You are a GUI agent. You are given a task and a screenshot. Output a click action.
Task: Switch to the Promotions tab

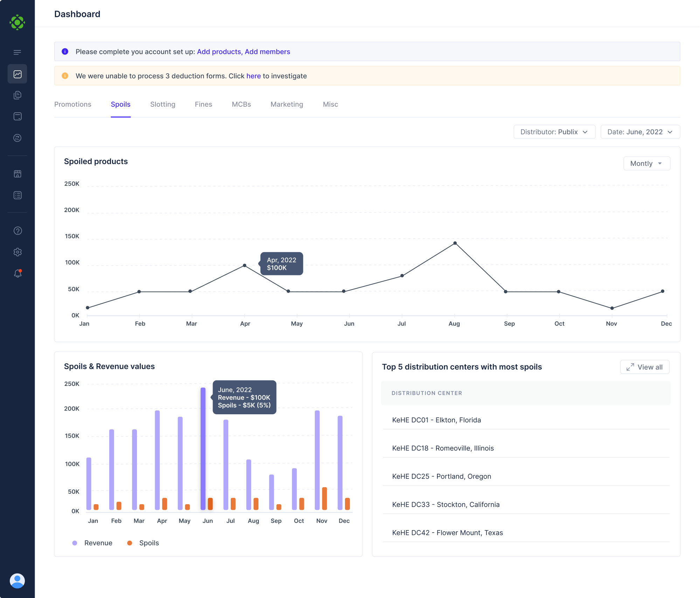pos(72,104)
